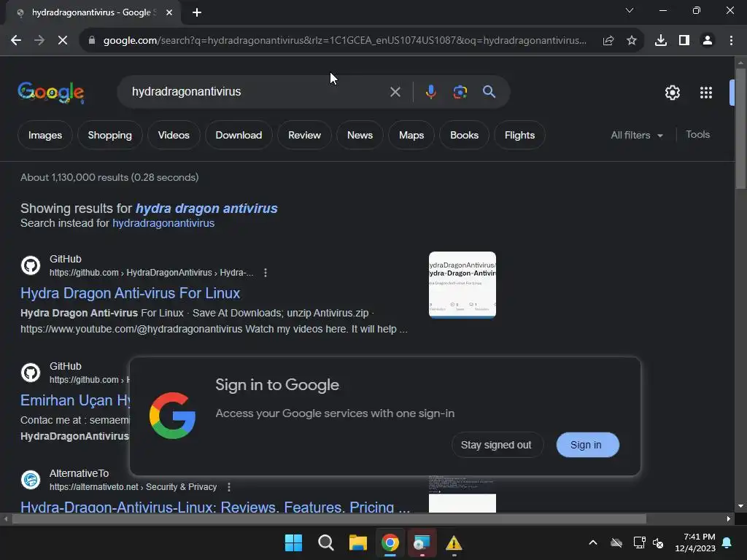
Task: Go back to the previous page
Action: pyautogui.click(x=16, y=41)
